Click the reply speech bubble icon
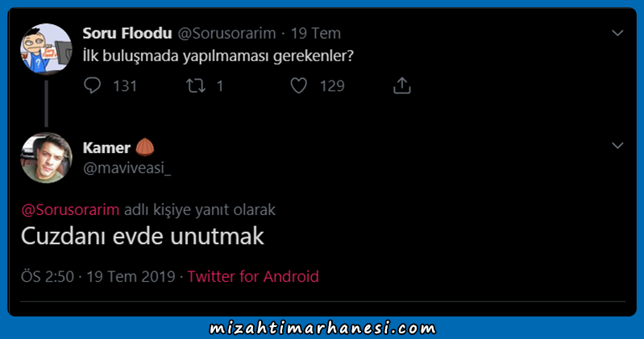Image resolution: width=644 pixels, height=339 pixels. [93, 85]
